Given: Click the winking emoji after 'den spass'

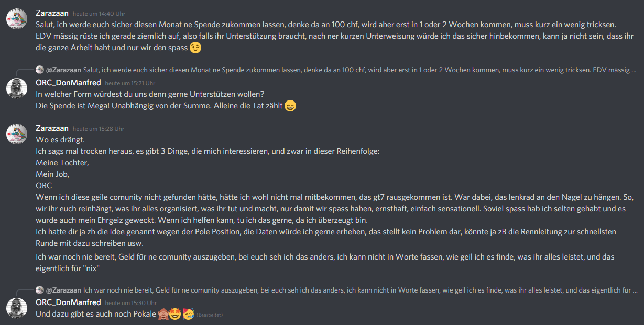Looking at the screenshot, I should 195,48.
